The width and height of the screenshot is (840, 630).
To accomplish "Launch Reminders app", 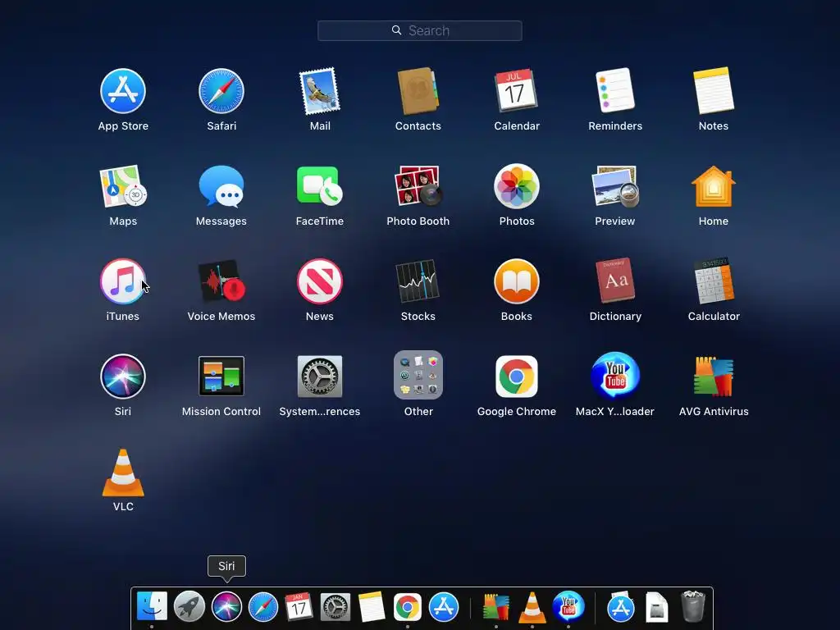I will [615, 90].
